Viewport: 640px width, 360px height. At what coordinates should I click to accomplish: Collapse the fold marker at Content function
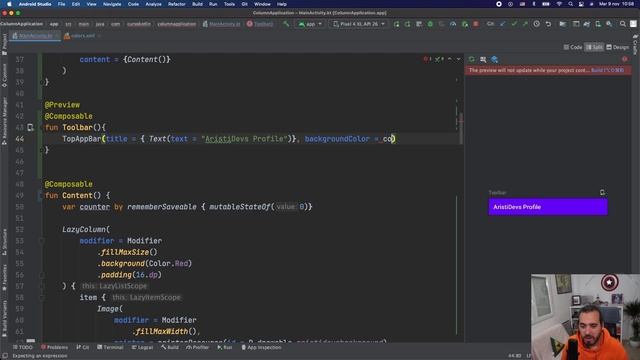(x=41, y=196)
